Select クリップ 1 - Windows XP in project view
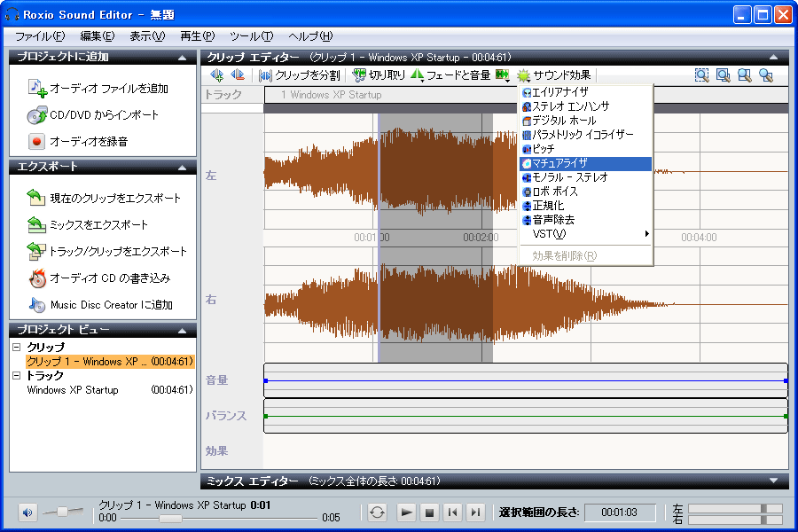The image size is (798, 532). tap(110, 362)
